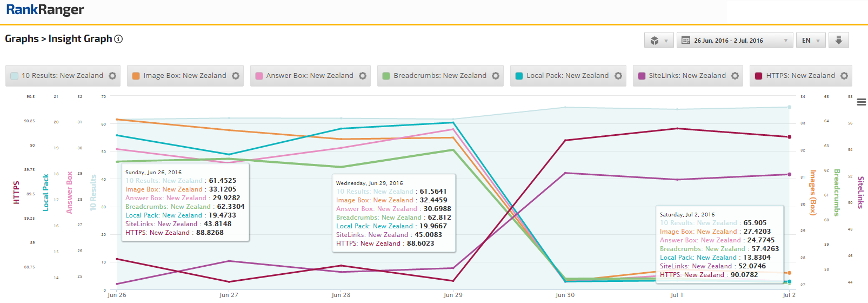This screenshot has width=868, height=303.
Task: Open settings gear for 10 Results legend
Action: click(112, 76)
